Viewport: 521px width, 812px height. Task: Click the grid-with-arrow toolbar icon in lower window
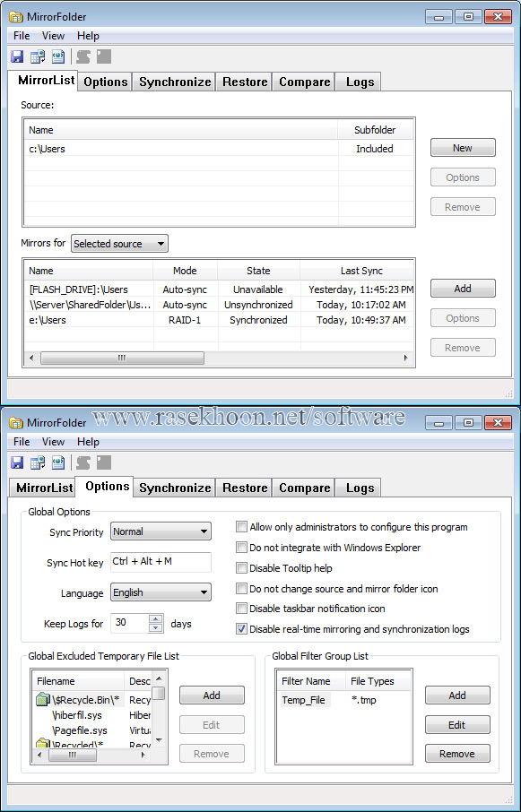38,462
